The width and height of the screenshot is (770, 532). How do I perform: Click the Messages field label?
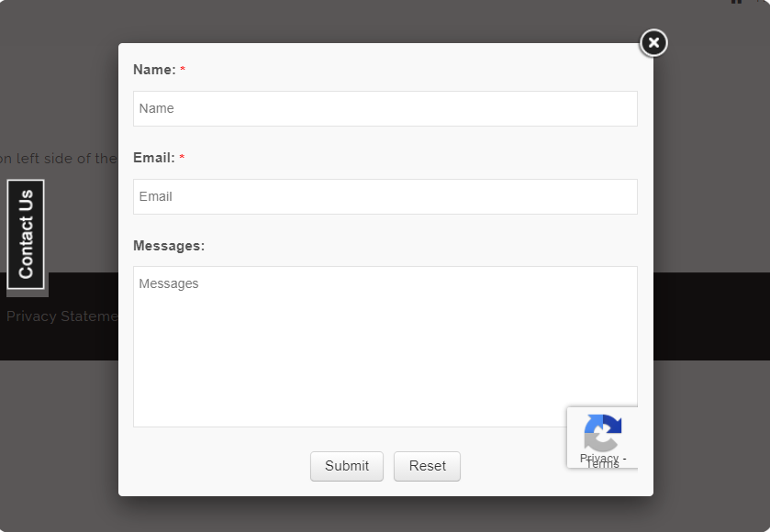[168, 246]
